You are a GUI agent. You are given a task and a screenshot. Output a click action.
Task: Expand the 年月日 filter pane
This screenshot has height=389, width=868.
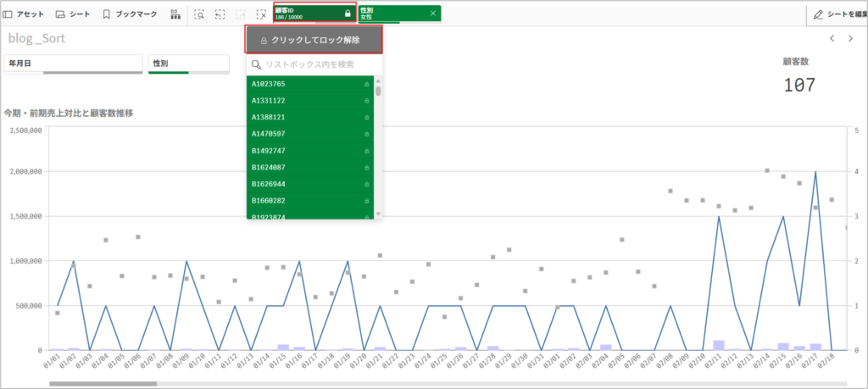click(73, 64)
